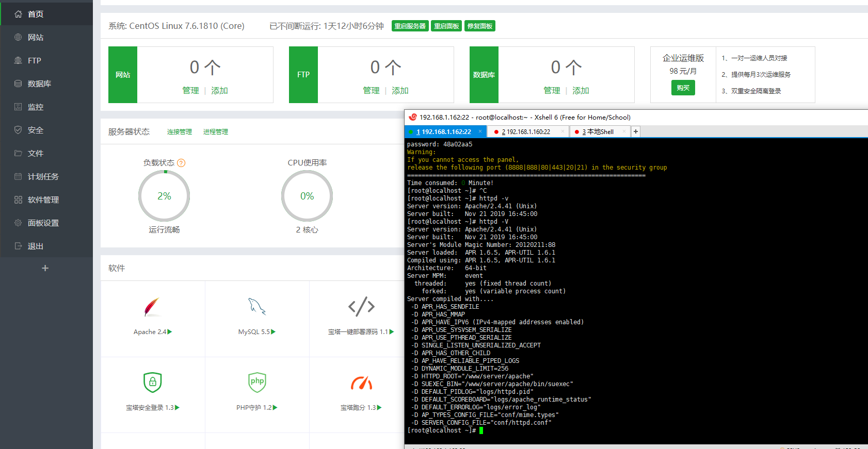Open the 网站 sidebar menu item
Image resolution: width=868 pixels, height=449 pixels.
click(x=46, y=37)
